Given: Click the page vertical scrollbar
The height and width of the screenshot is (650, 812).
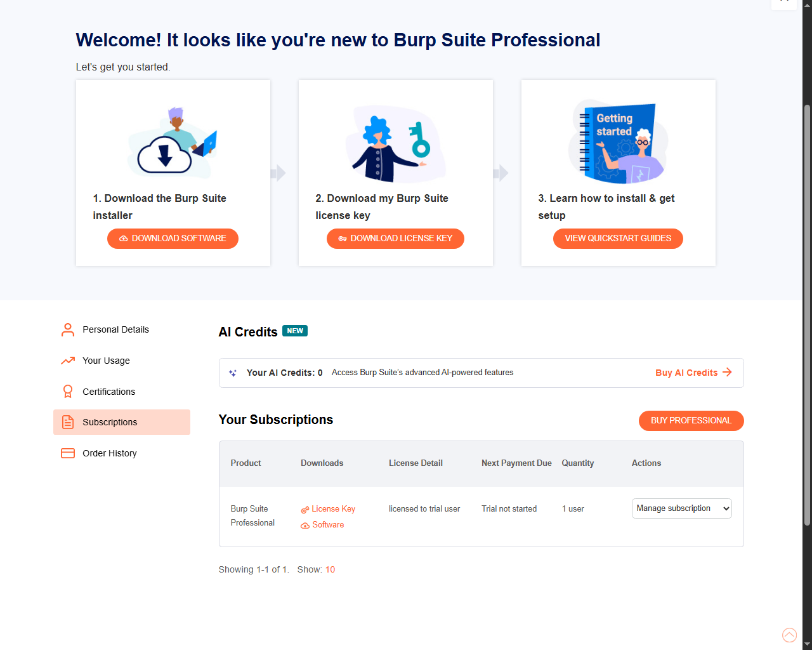Looking at the screenshot, I should [807, 315].
